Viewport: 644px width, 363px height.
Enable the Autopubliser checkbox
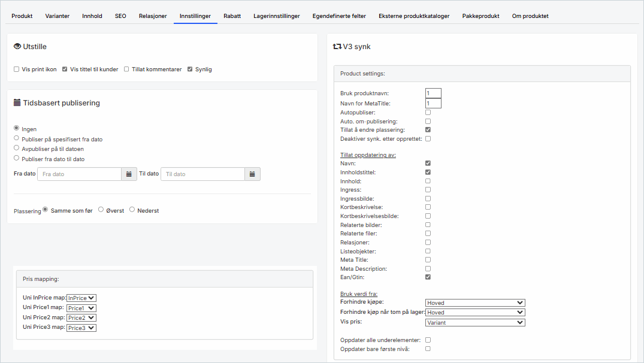428,112
